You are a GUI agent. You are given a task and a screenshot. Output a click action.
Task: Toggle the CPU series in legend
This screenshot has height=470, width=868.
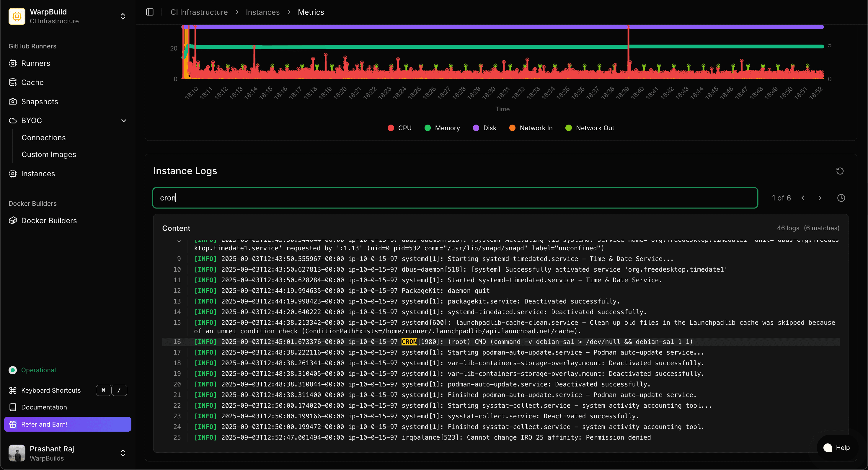399,128
